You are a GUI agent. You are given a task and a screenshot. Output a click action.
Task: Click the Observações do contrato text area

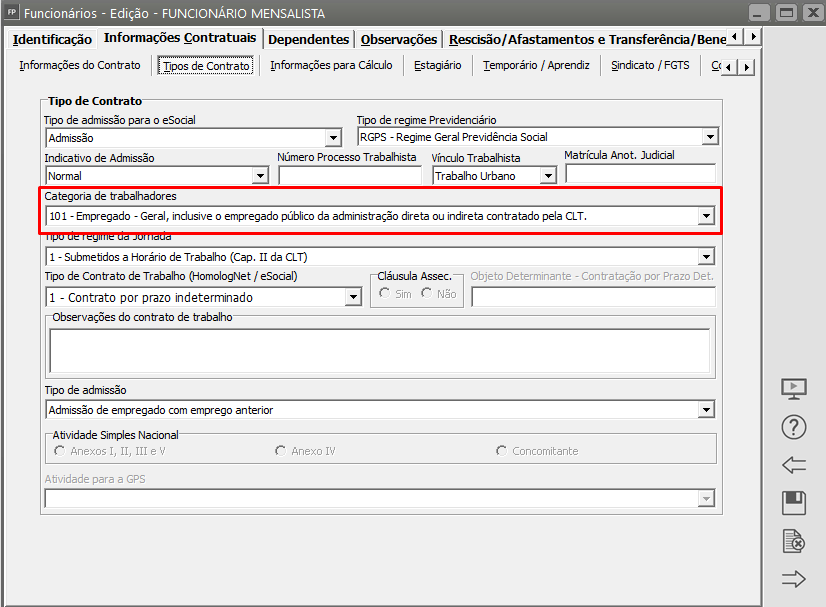379,350
